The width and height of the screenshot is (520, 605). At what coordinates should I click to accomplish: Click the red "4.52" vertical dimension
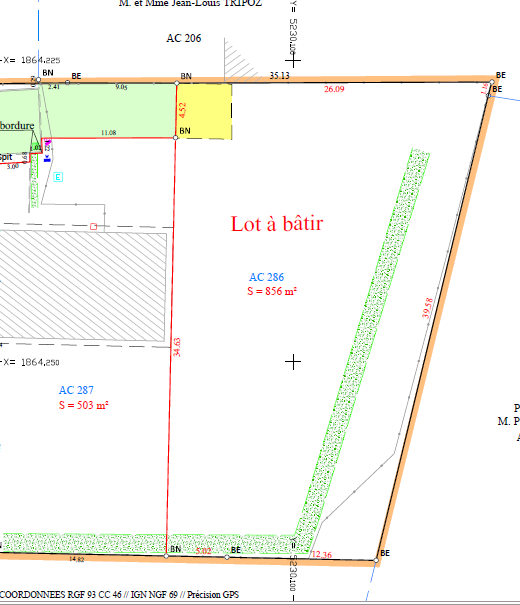pyautogui.click(x=182, y=110)
